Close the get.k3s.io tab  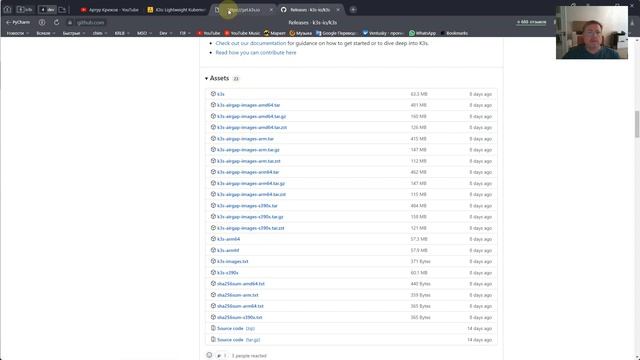coord(271,9)
